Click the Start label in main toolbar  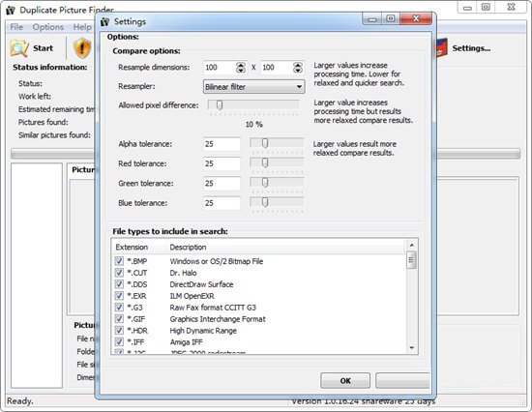43,48
